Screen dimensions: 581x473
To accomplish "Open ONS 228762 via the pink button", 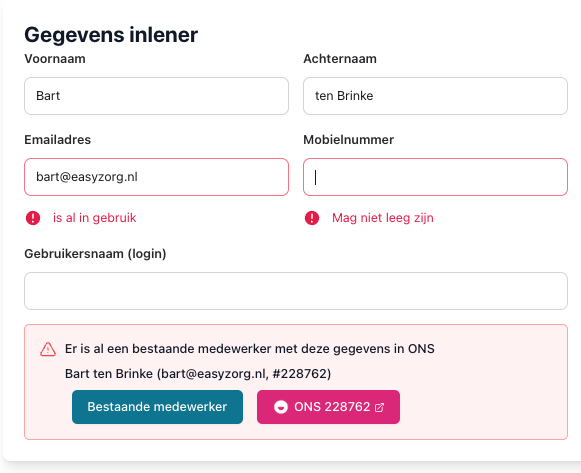I will (x=328, y=407).
